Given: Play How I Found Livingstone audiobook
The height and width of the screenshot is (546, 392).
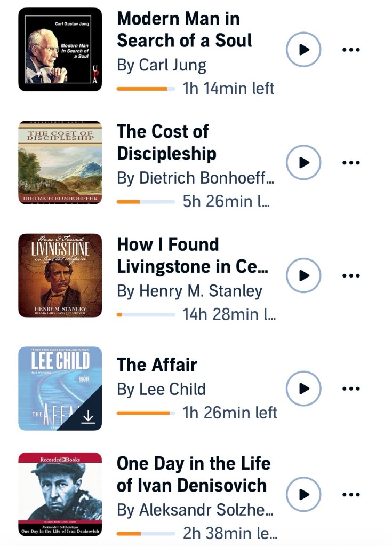Looking at the screenshot, I should 303,275.
